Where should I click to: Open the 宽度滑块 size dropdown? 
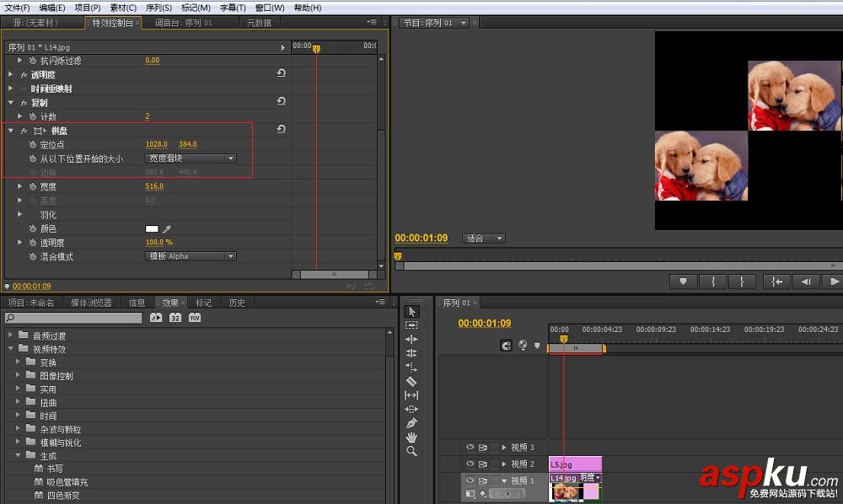click(x=191, y=158)
